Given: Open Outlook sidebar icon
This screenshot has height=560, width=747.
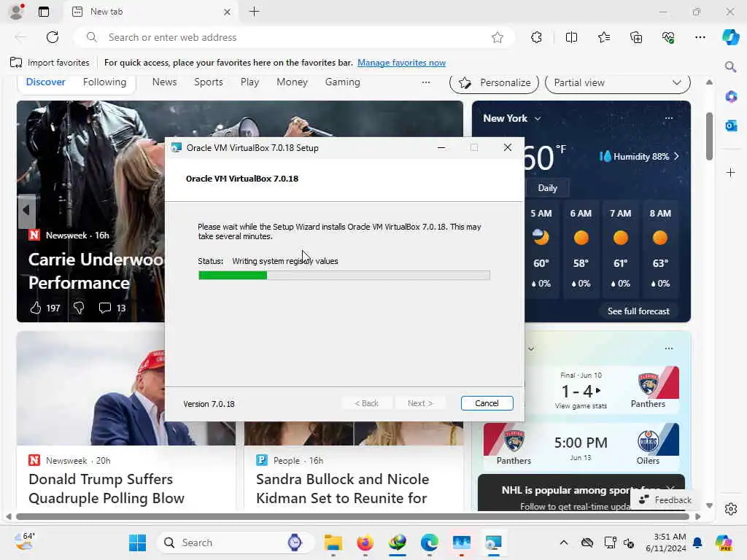Looking at the screenshot, I should pyautogui.click(x=731, y=125).
